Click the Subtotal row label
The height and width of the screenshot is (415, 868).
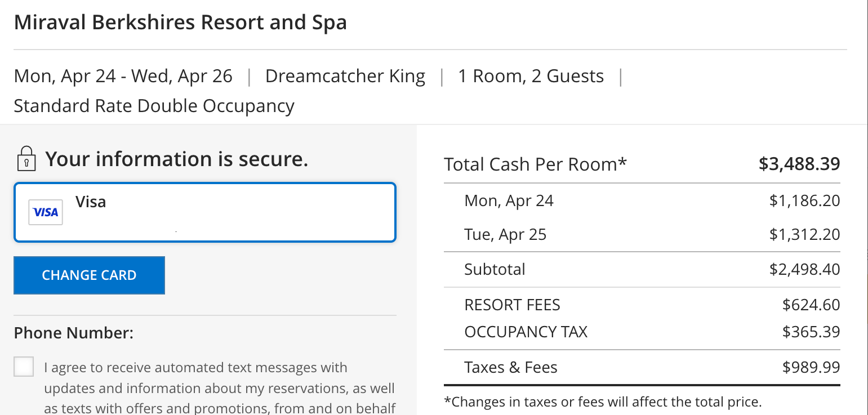click(495, 269)
